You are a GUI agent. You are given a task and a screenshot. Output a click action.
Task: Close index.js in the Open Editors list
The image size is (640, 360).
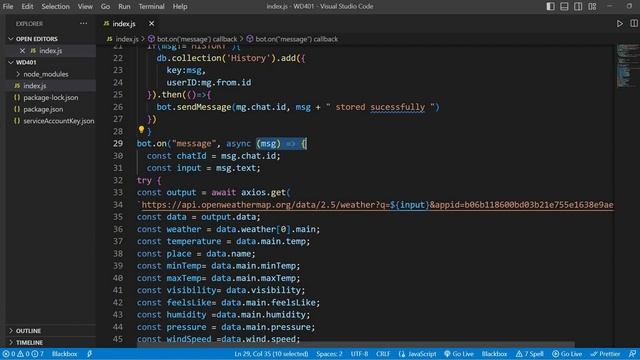coord(22,51)
